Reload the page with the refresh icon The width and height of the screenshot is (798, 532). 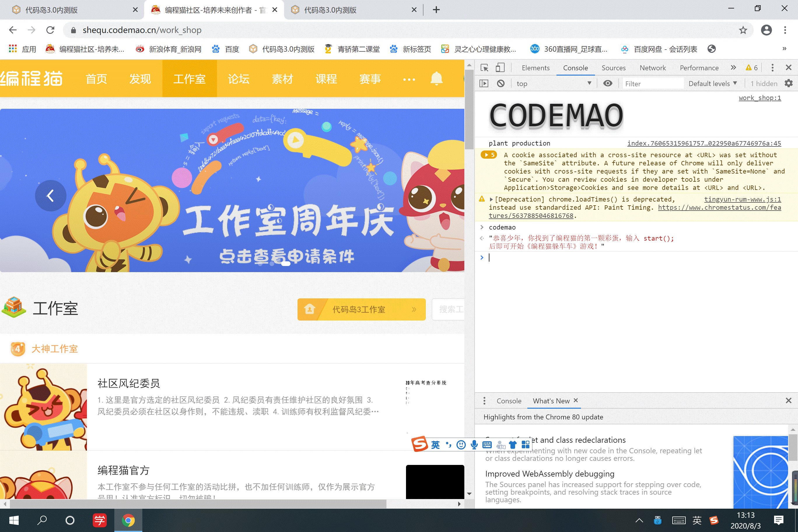[50, 30]
